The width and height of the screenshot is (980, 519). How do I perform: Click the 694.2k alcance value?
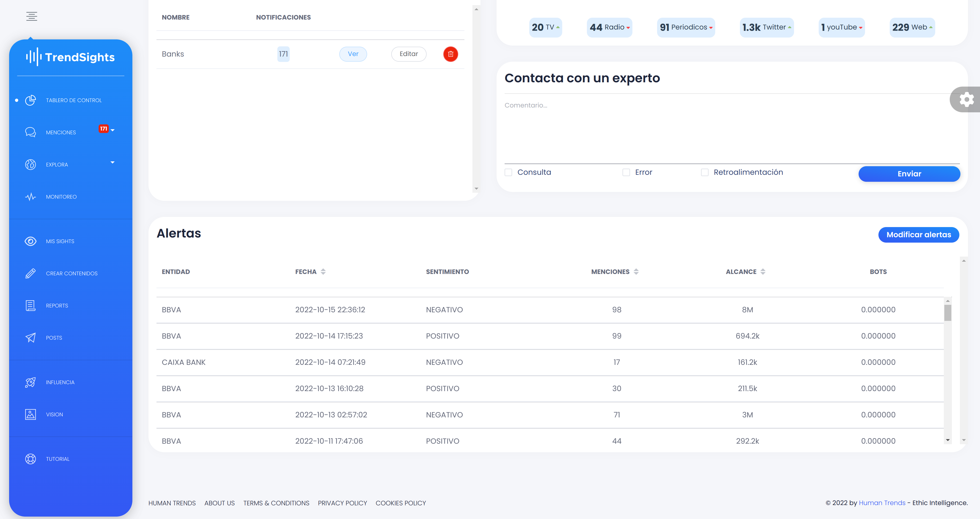click(x=747, y=336)
